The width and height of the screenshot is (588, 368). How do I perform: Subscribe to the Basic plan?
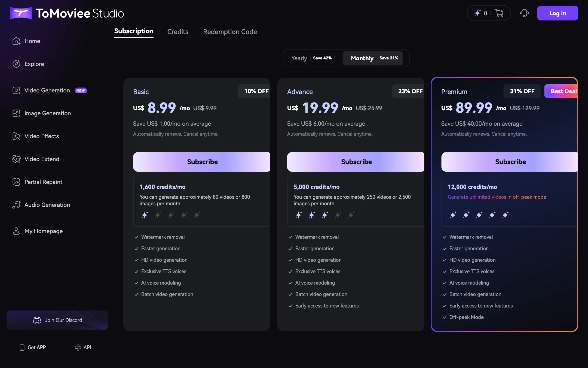(x=201, y=162)
